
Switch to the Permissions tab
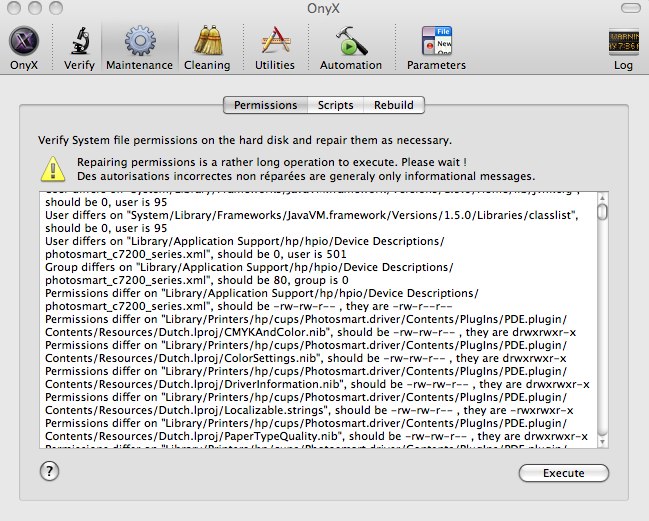coord(265,105)
